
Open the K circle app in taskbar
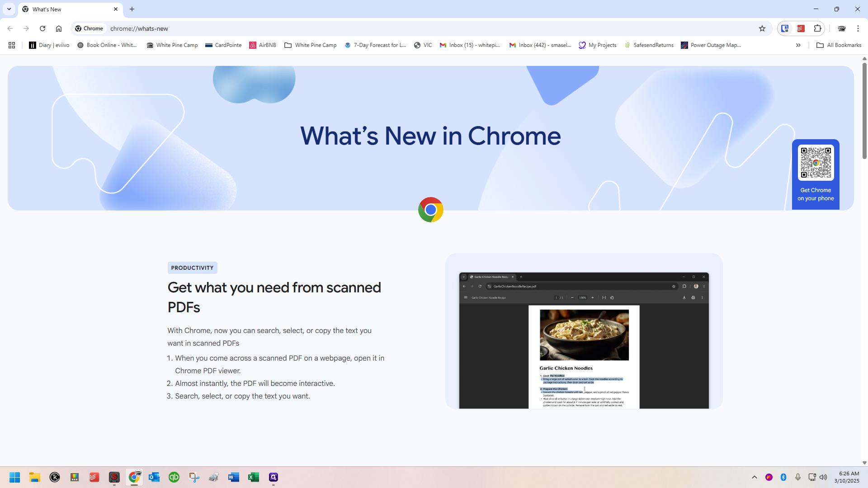tap(55, 477)
